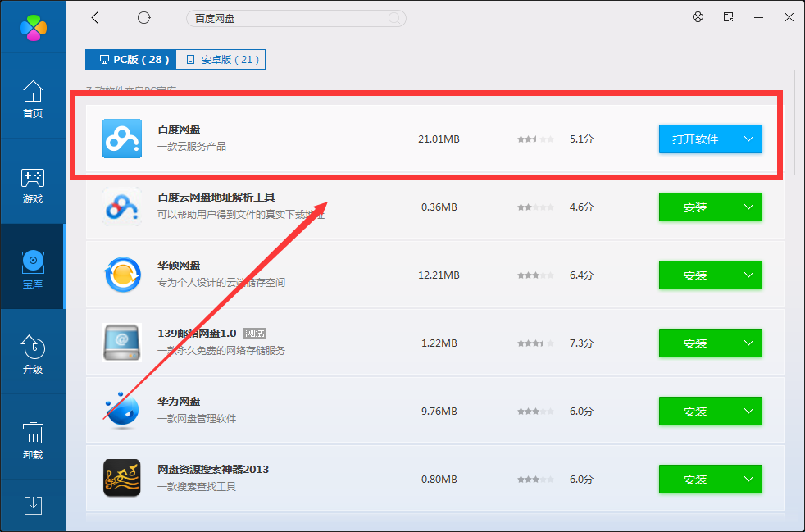Click the 网盘资源搜索神器2013 music icon

122,479
